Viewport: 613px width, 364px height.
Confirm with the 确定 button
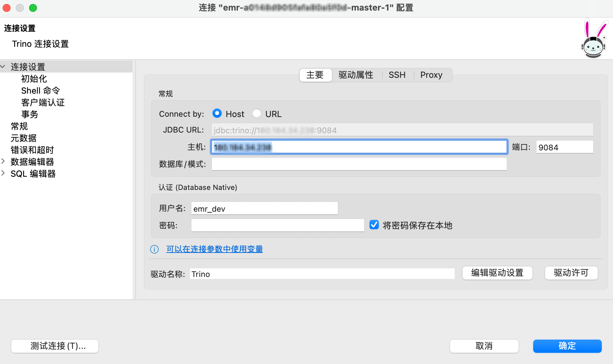pyautogui.click(x=567, y=346)
